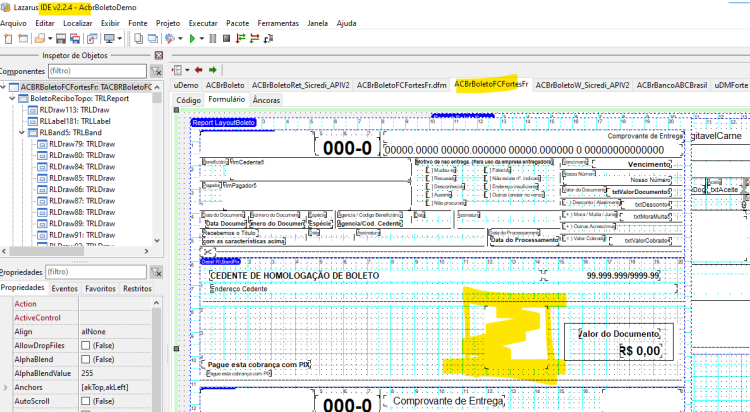Close the Inspetor de Objetos panel

[159, 56]
